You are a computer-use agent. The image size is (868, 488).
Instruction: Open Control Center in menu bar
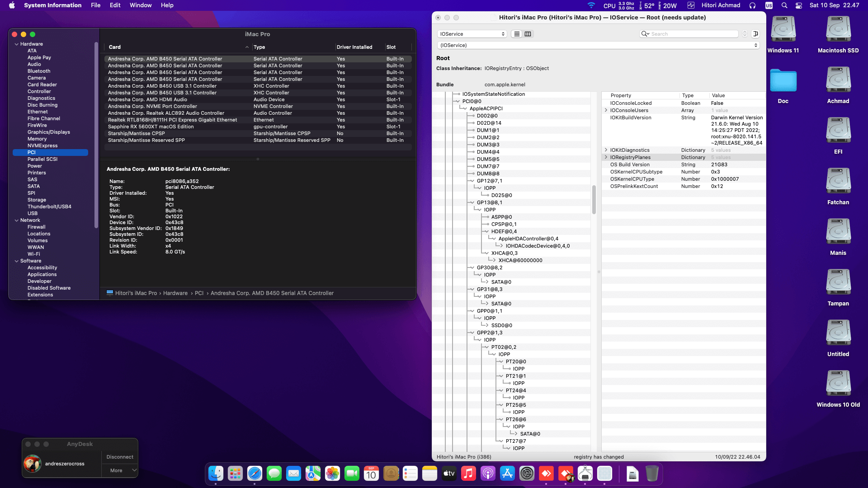click(799, 5)
